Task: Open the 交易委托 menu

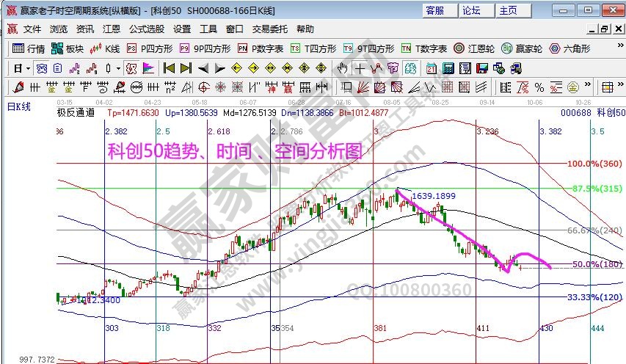Action: point(271,29)
